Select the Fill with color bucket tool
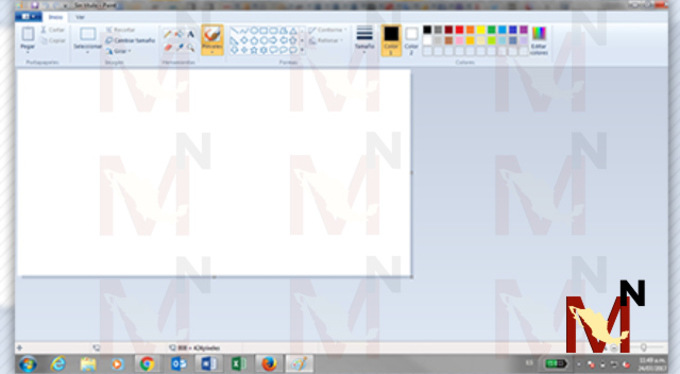 pyautogui.click(x=179, y=34)
